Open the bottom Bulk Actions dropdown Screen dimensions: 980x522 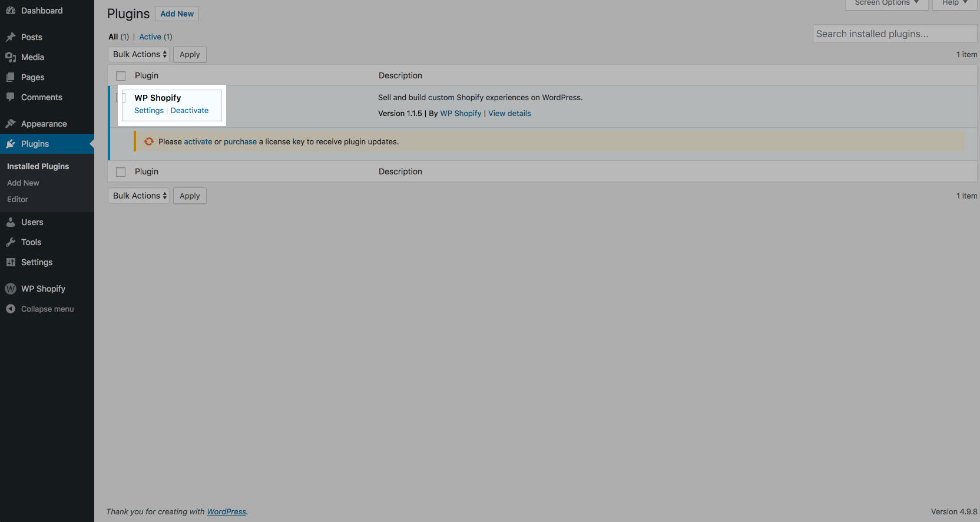[139, 196]
